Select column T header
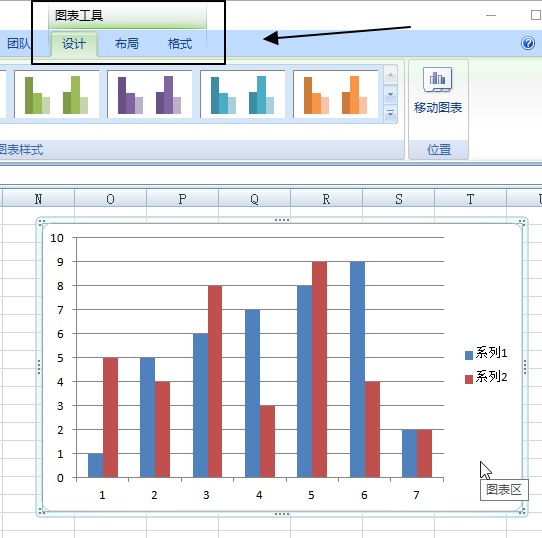The image size is (542, 538). [470, 199]
